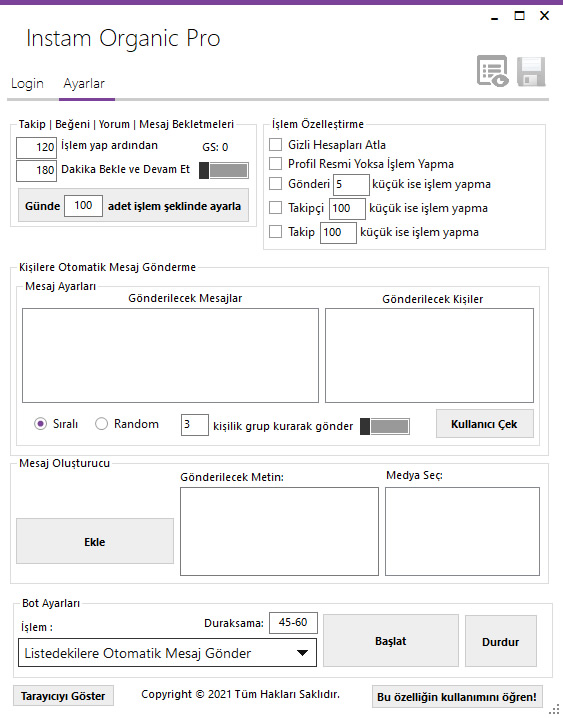Click the Gönderi minimum value field

tap(351, 185)
